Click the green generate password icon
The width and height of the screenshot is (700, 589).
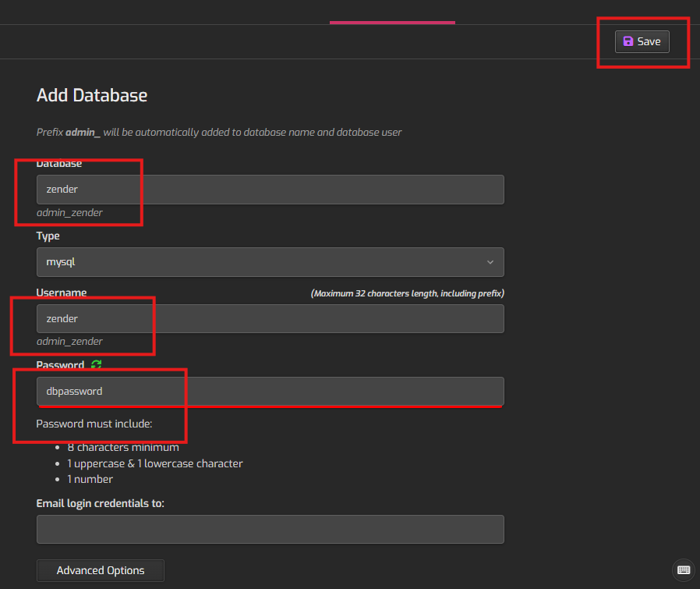tap(96, 364)
